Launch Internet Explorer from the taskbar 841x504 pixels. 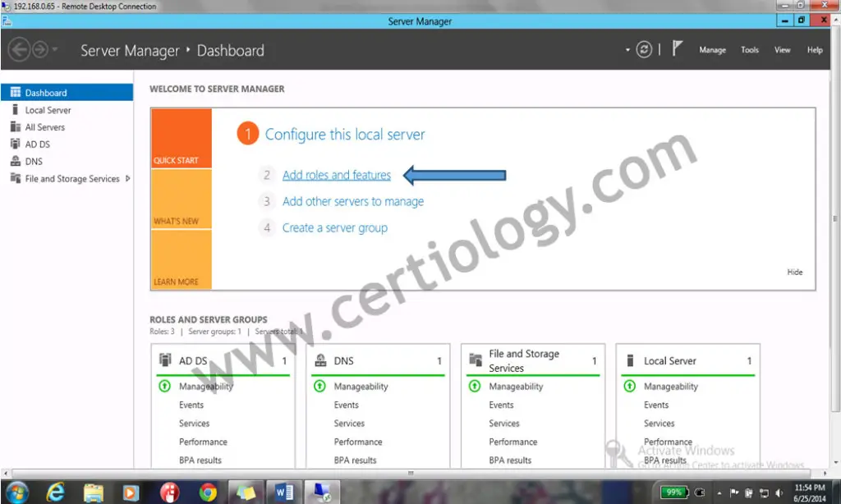(55, 491)
